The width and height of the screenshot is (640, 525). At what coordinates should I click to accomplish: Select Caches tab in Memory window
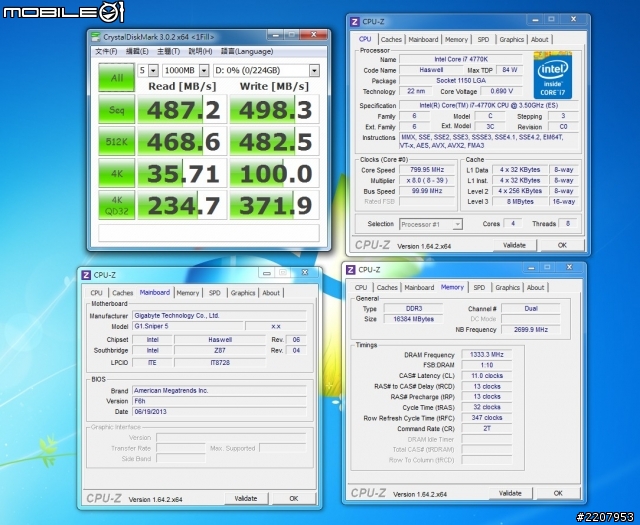click(387, 287)
